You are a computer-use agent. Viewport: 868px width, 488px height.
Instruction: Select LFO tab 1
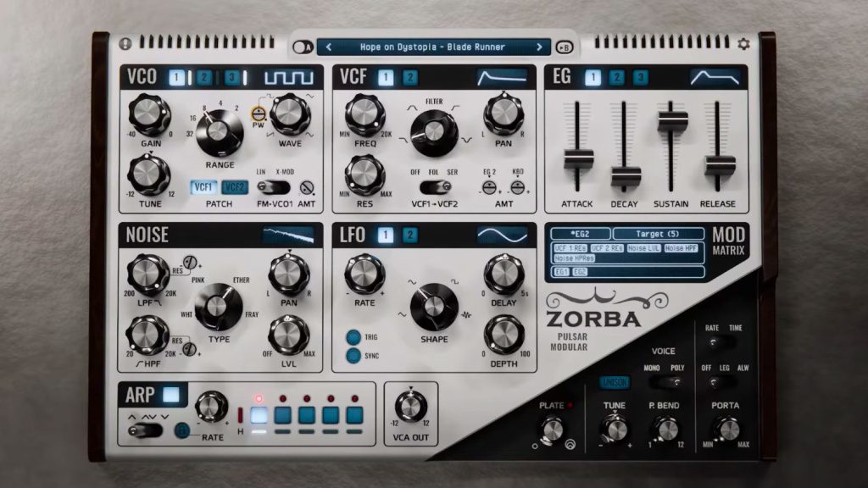tap(386, 236)
